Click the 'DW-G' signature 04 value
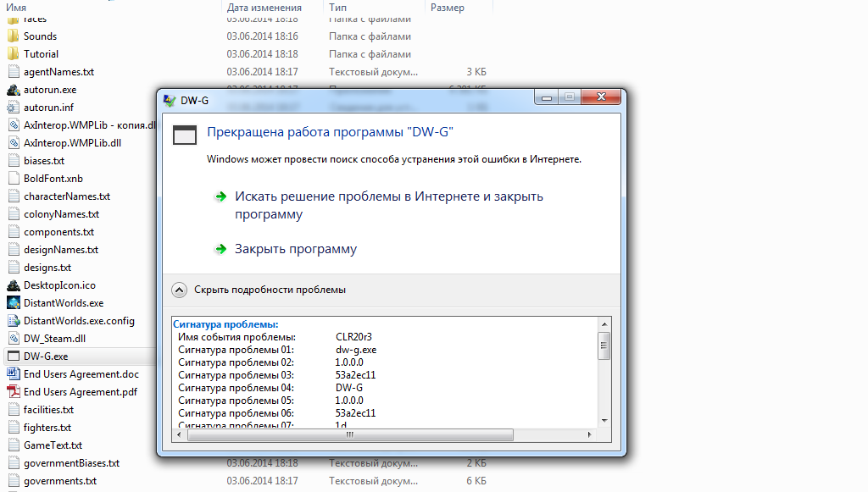Viewport: 868px width, 492px height. tap(349, 388)
